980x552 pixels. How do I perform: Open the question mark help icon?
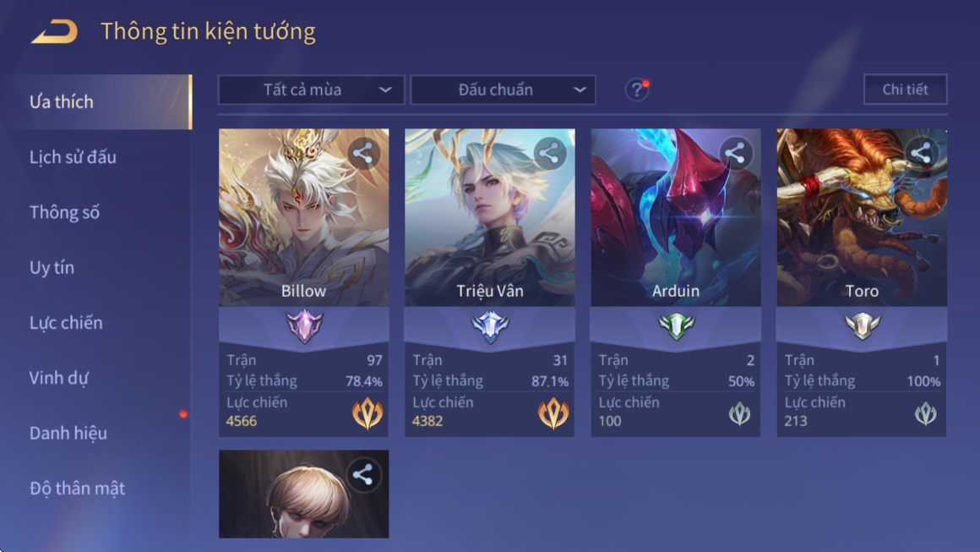tap(637, 90)
